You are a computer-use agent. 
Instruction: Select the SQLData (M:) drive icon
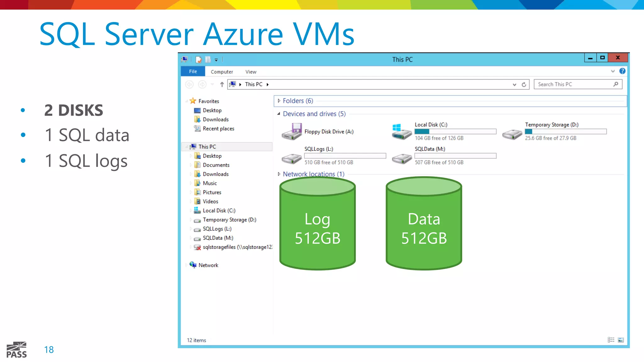(x=402, y=159)
